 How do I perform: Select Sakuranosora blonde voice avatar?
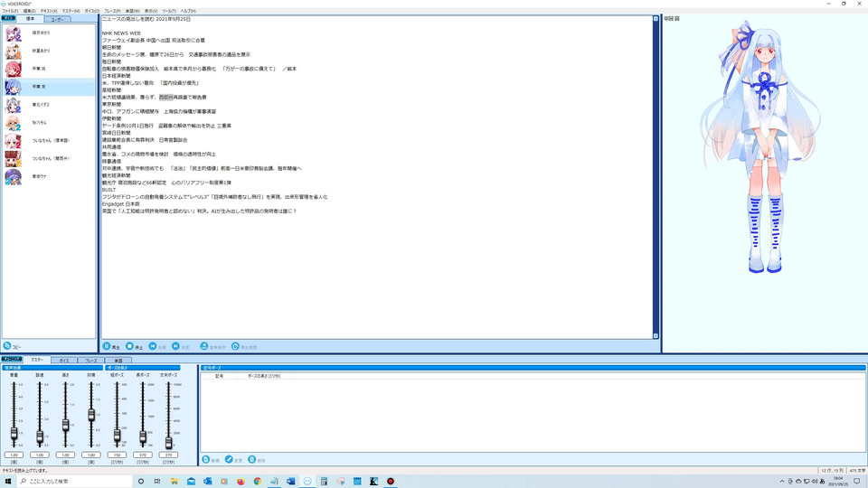click(14, 123)
